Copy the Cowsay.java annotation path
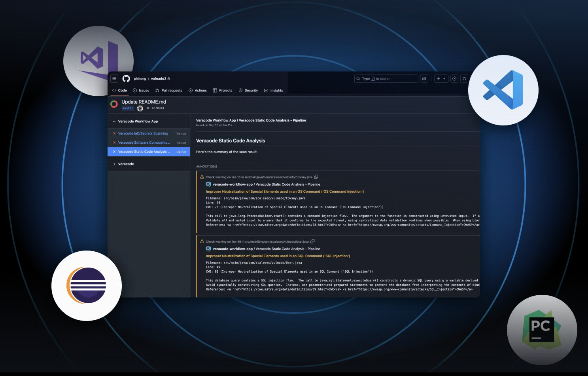588x376 pixels. point(316,177)
